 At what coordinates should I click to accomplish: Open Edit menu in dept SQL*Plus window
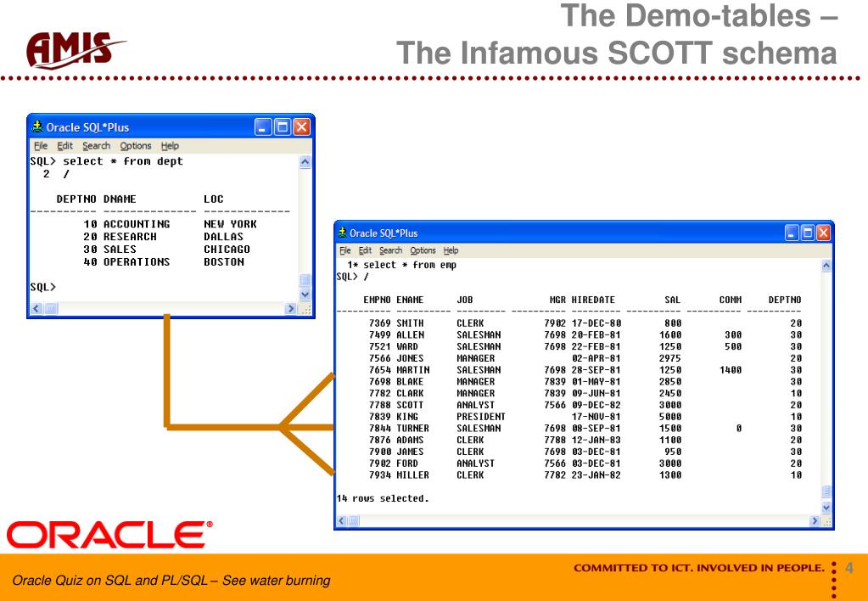[x=64, y=146]
